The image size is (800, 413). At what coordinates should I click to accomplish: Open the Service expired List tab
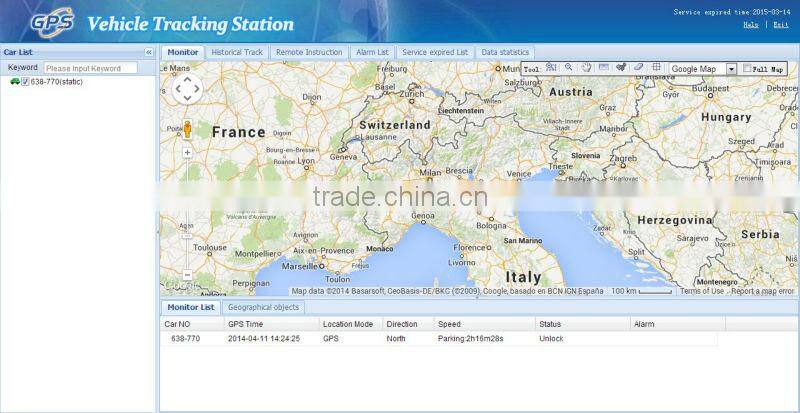tap(435, 52)
